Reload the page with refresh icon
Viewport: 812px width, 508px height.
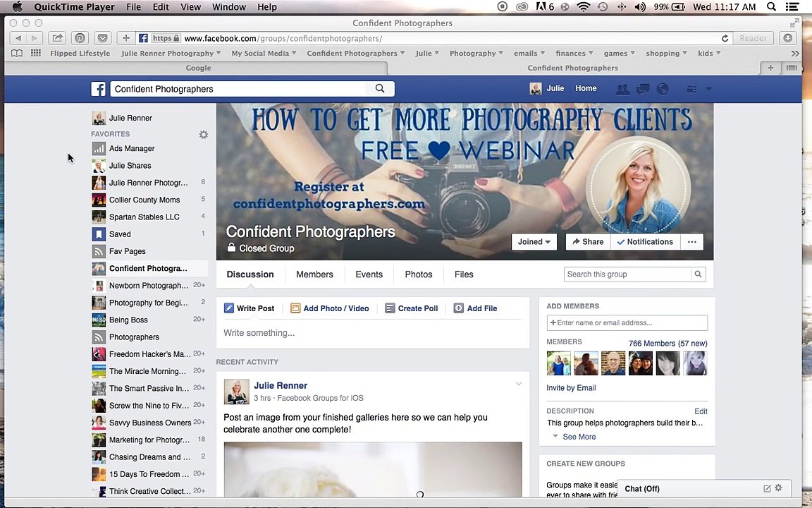pyautogui.click(x=725, y=38)
